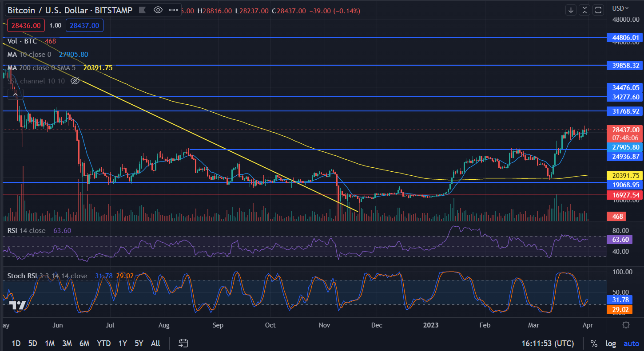Toggle main series visibility eye icon

click(x=158, y=10)
